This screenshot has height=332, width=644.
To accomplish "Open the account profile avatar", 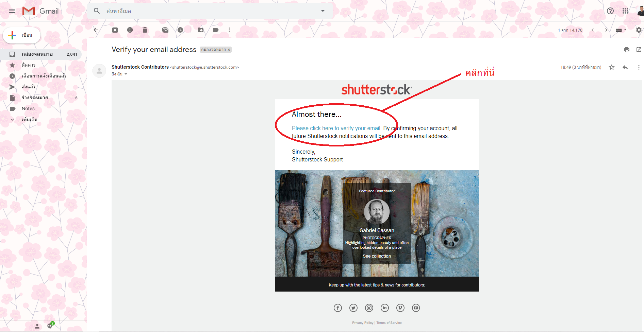I will [640, 11].
